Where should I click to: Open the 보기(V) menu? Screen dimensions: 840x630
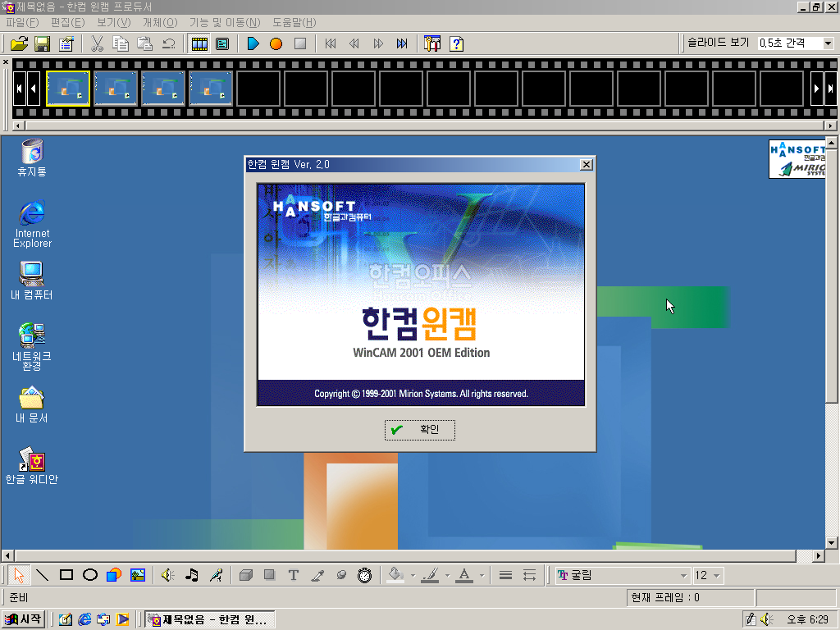113,22
